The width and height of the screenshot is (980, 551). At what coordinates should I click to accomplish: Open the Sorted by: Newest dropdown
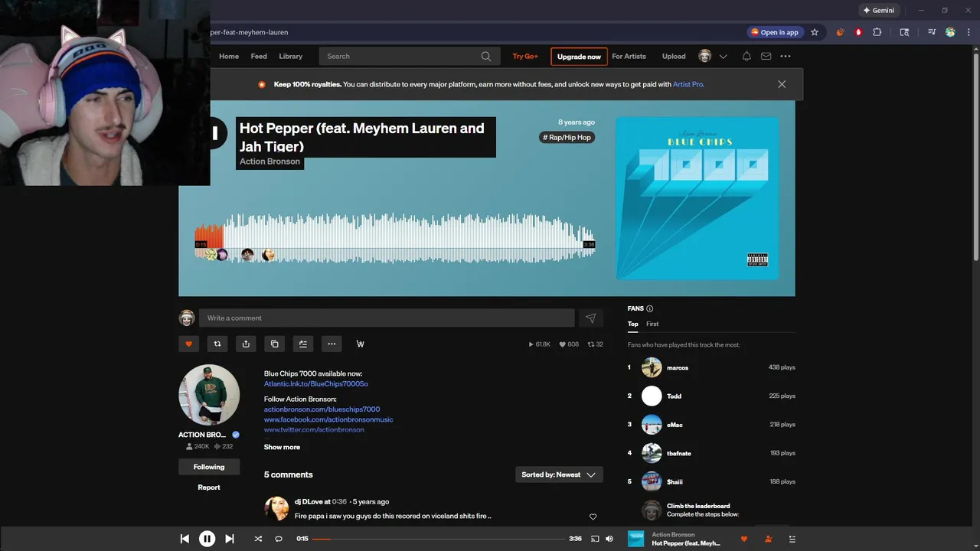(559, 474)
